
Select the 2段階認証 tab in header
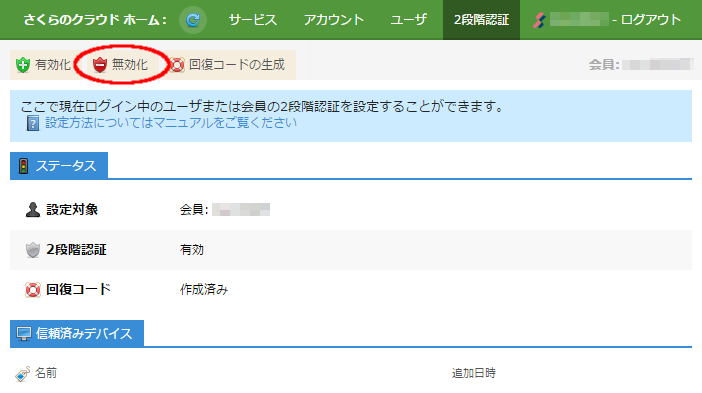[x=481, y=20]
